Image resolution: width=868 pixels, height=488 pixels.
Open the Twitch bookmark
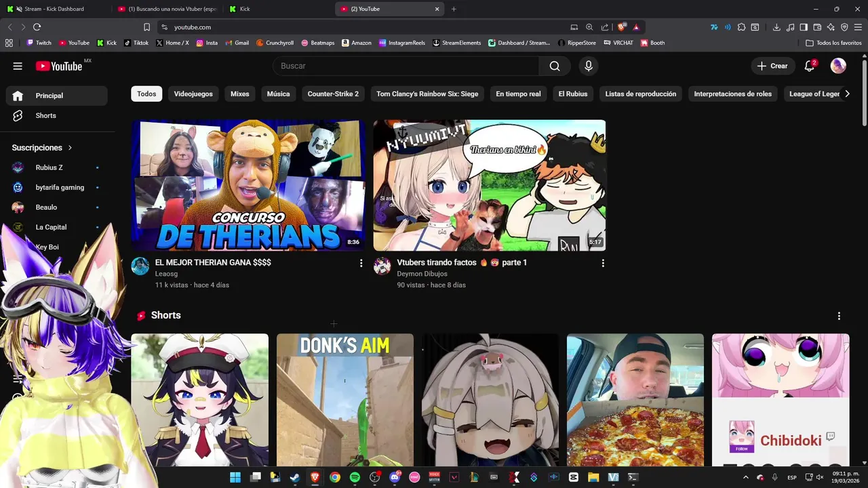[39, 43]
